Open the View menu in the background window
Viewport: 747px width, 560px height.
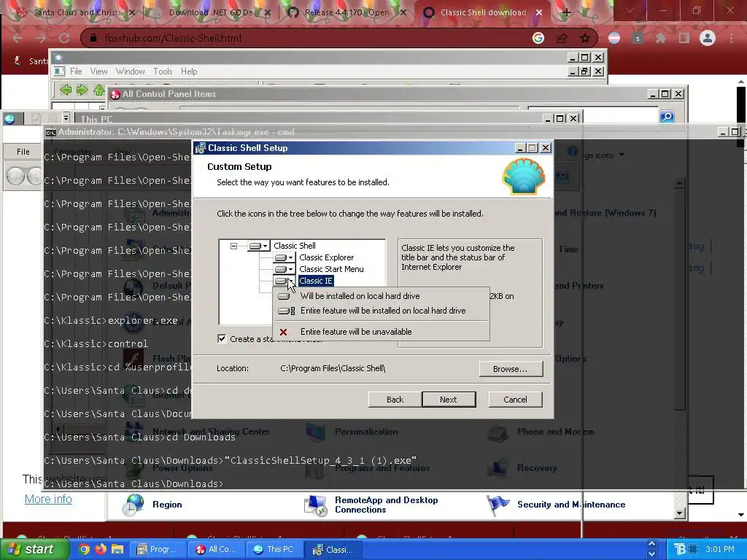(x=98, y=71)
